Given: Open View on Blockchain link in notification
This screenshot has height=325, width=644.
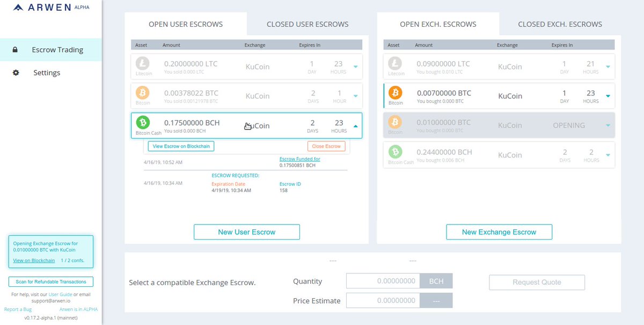Looking at the screenshot, I should click(34, 261).
